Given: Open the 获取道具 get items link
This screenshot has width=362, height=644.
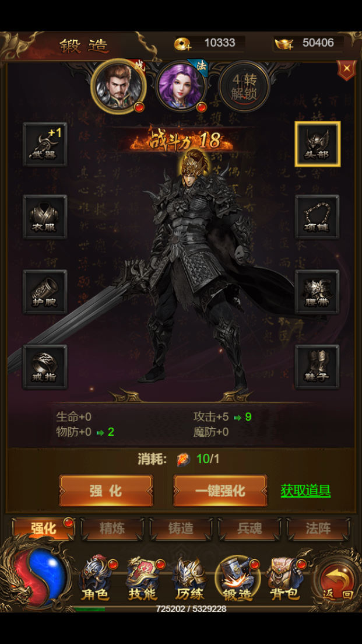Looking at the screenshot, I should (x=305, y=491).
